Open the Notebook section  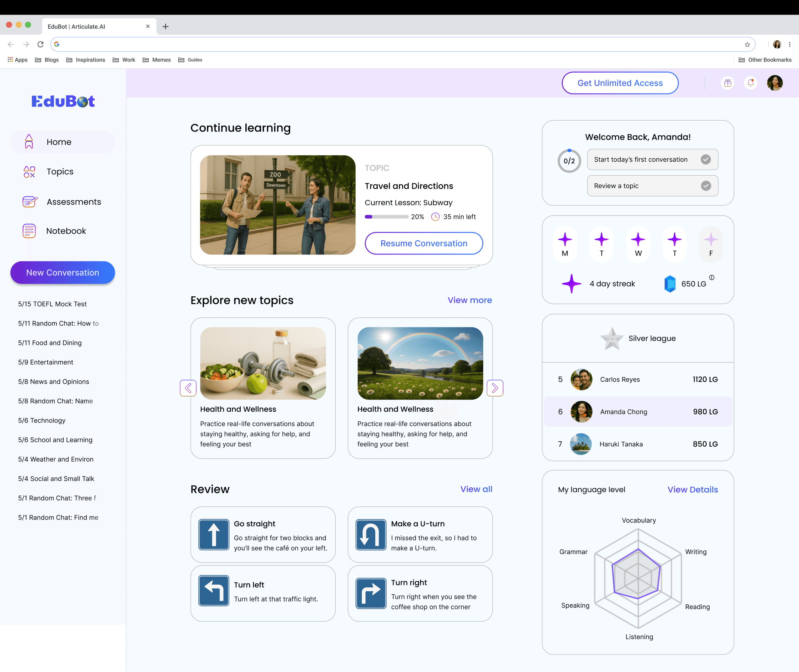(x=66, y=231)
